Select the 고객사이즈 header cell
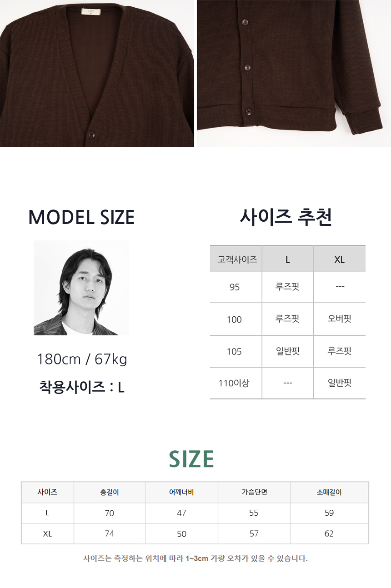The height and width of the screenshot is (588, 391). coord(237,259)
